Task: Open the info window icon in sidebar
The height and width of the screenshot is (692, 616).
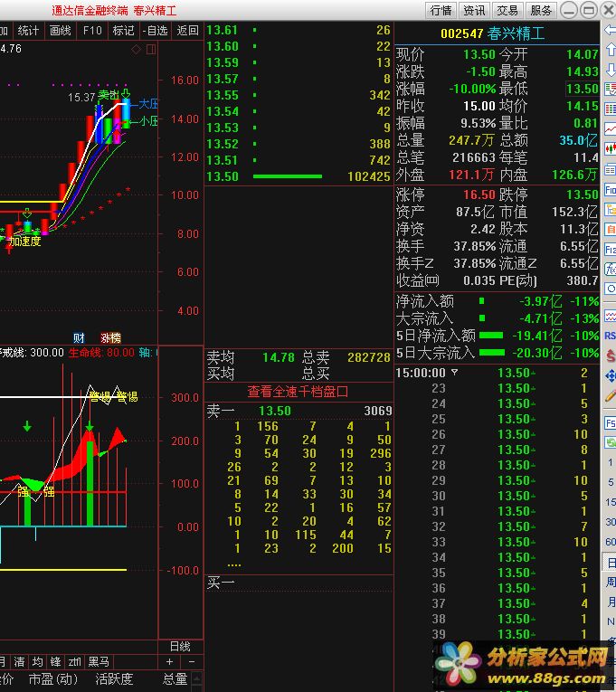Action: click(611, 169)
